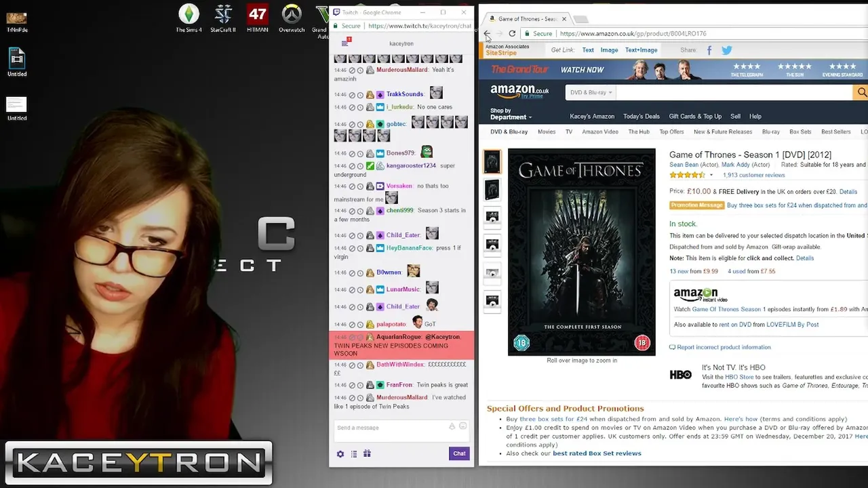Go to Amazon Video subcategory
The width and height of the screenshot is (868, 488).
(600, 132)
